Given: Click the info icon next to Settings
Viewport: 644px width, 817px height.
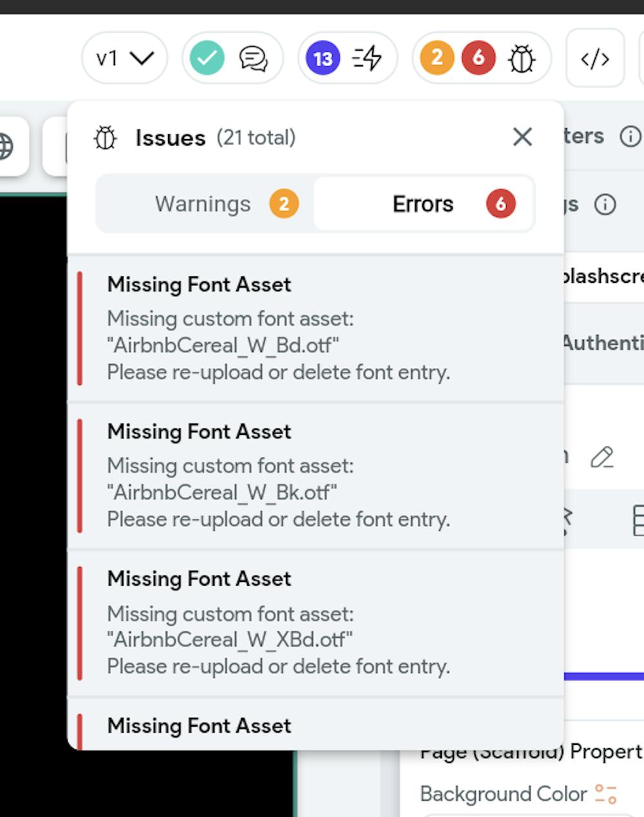Looking at the screenshot, I should (x=605, y=205).
